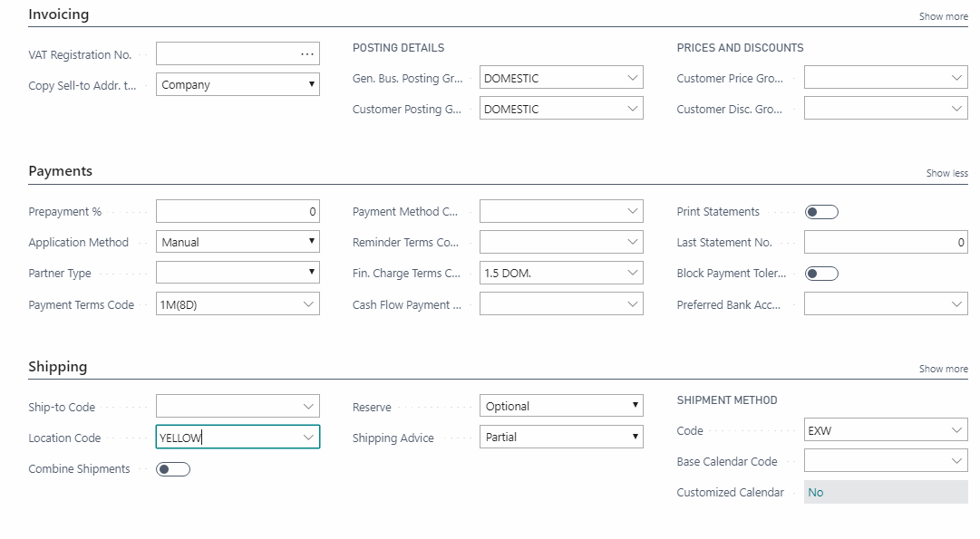Open the Ship-to Code dropdown
The width and height of the screenshot is (980, 539).
(x=308, y=406)
